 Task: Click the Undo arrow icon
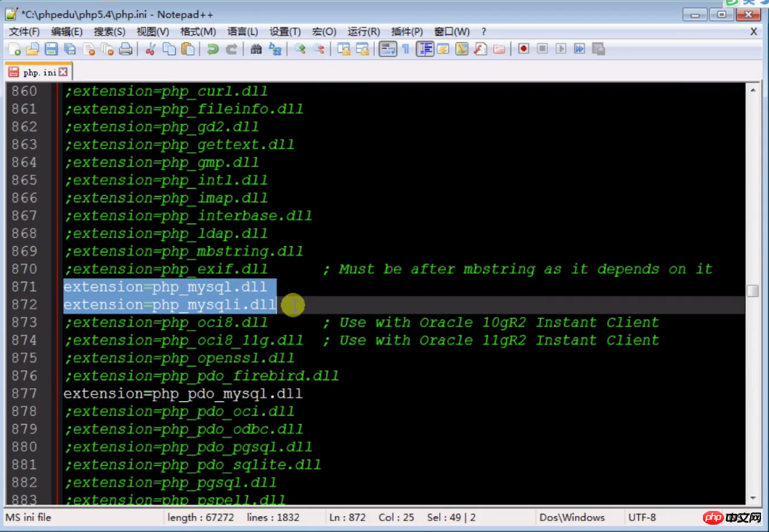pos(213,49)
